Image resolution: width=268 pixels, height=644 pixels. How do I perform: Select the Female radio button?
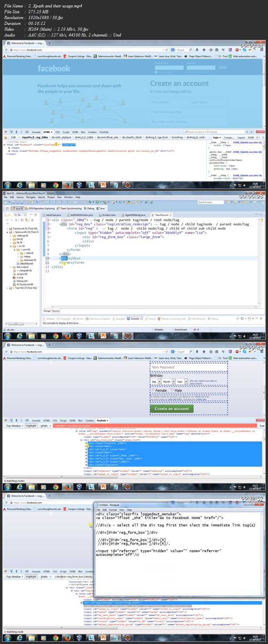[x=153, y=390]
